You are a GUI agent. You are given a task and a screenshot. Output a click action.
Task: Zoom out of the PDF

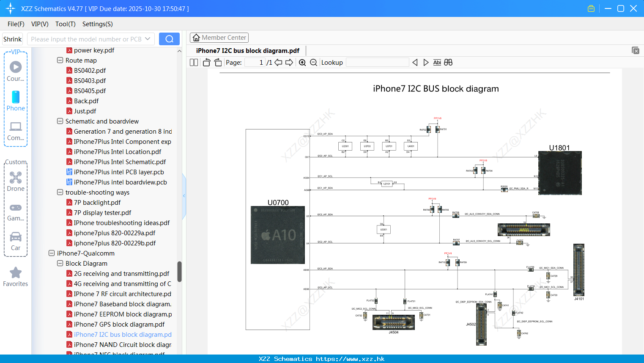coord(313,63)
